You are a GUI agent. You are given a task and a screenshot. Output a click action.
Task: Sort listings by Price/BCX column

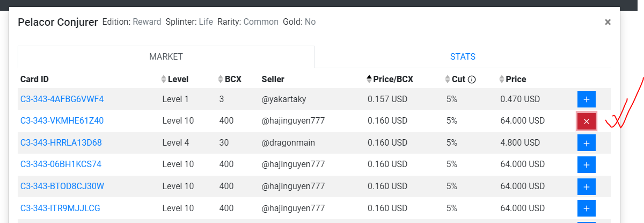(x=390, y=79)
